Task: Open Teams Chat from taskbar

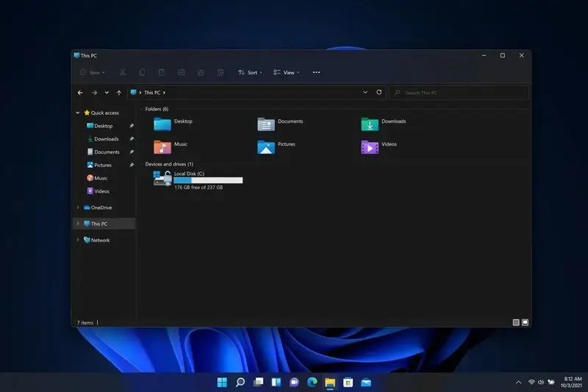Action: pyautogui.click(x=294, y=382)
